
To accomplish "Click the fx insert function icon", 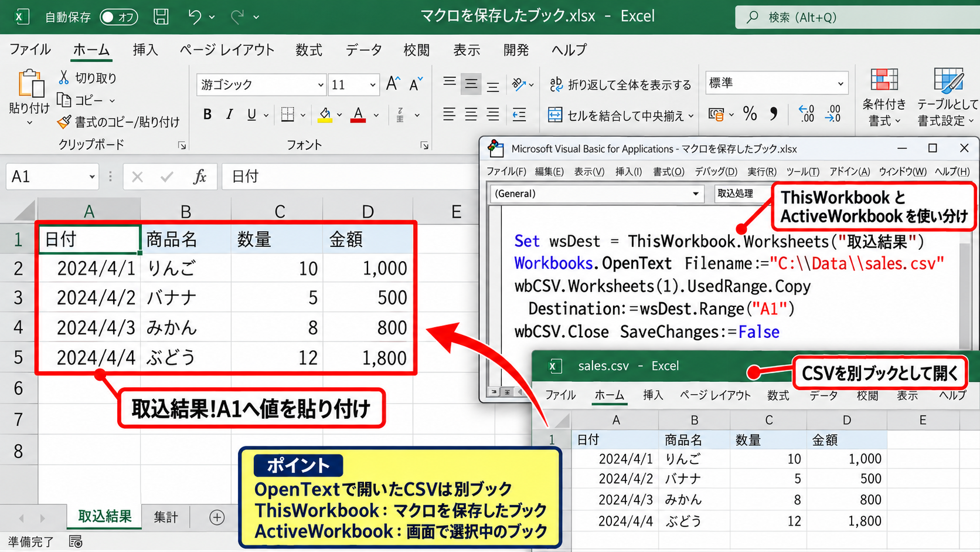I will click(200, 177).
